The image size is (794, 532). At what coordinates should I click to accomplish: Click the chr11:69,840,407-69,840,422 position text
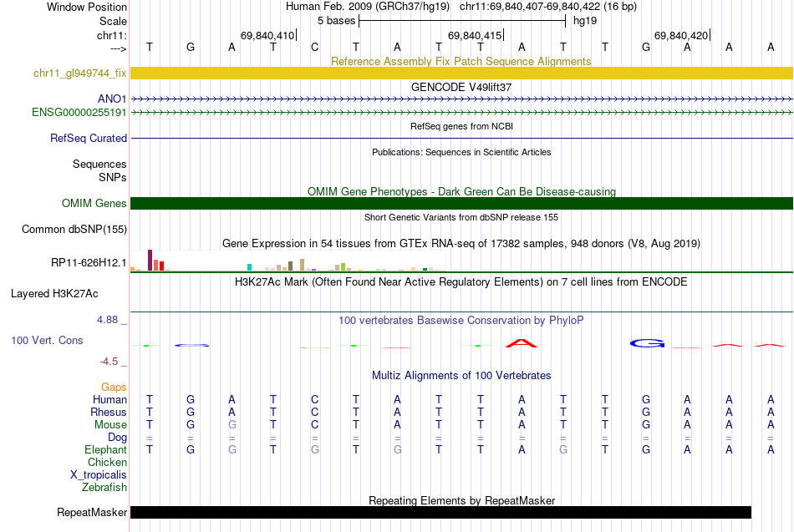tap(548, 7)
